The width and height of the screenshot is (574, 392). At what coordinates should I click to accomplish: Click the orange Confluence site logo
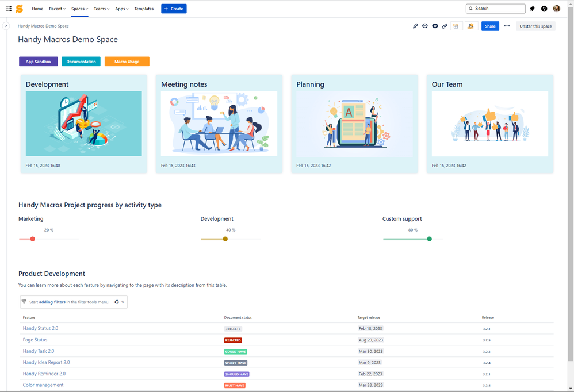[x=20, y=9]
